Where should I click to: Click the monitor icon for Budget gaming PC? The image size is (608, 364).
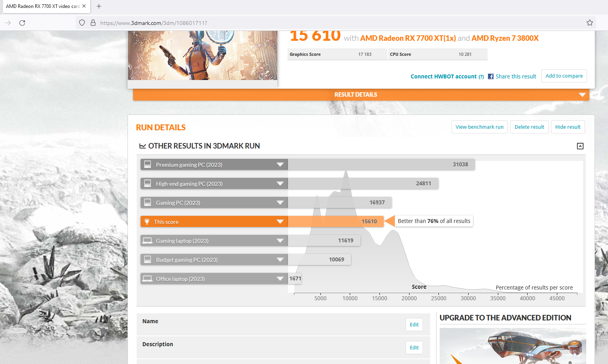coord(147,259)
